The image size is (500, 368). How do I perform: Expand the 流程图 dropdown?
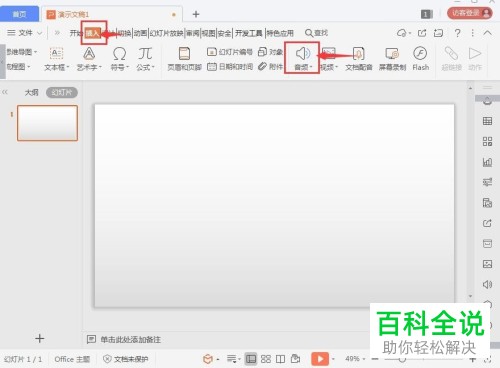tap(29, 67)
